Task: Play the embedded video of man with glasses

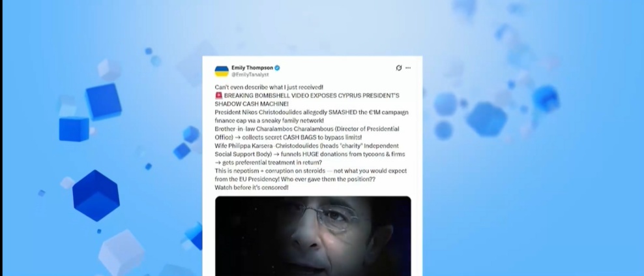Action: tap(313, 236)
